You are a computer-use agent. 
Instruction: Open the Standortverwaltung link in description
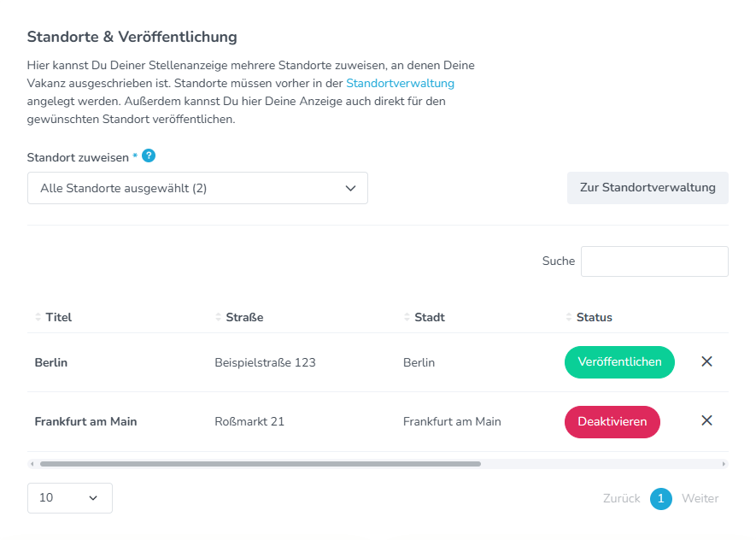pos(400,84)
